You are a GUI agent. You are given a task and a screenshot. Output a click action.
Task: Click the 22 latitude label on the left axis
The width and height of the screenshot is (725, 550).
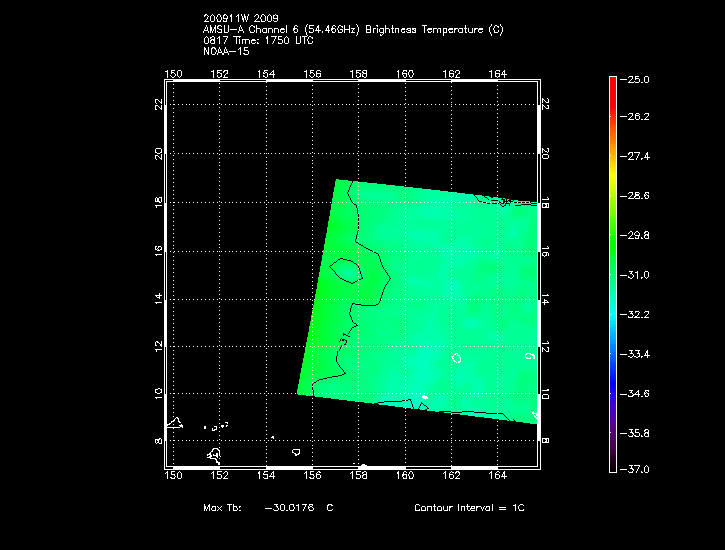point(159,104)
